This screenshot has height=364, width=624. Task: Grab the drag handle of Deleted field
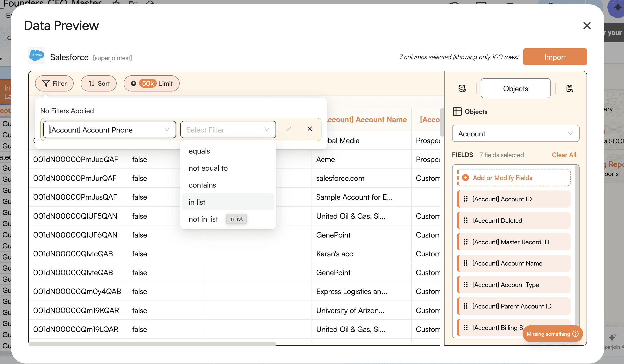pyautogui.click(x=466, y=220)
